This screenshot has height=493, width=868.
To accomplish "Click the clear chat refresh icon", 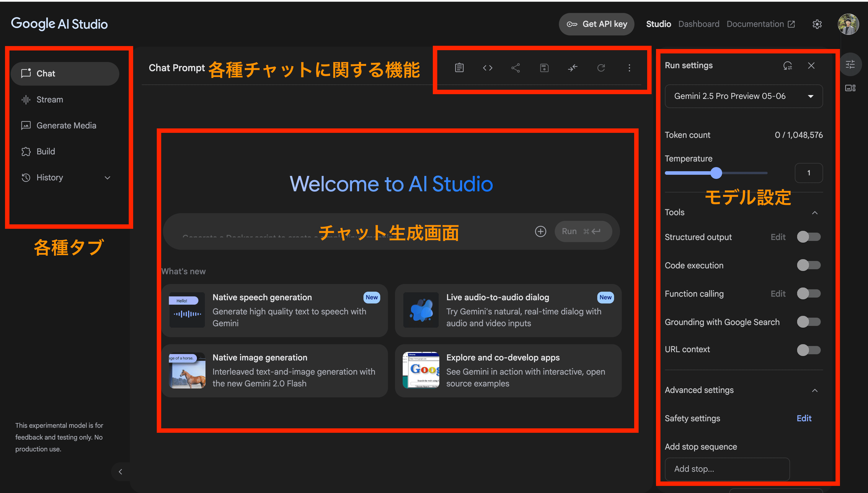I will 601,68.
